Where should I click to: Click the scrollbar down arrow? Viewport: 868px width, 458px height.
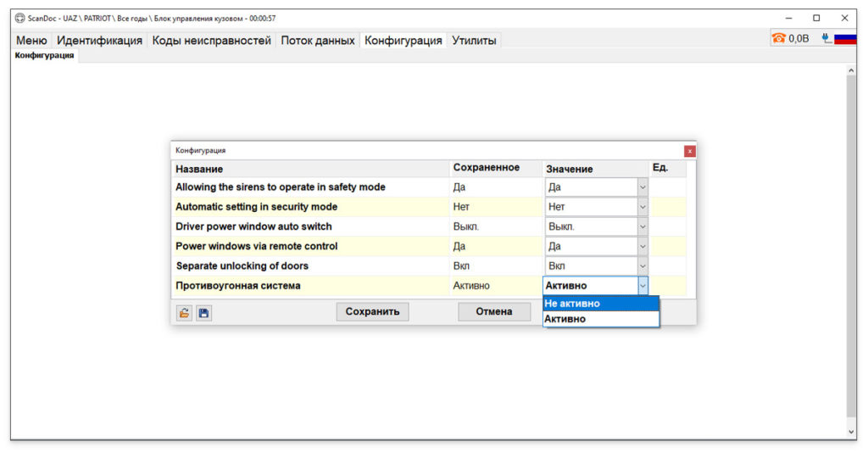851,432
